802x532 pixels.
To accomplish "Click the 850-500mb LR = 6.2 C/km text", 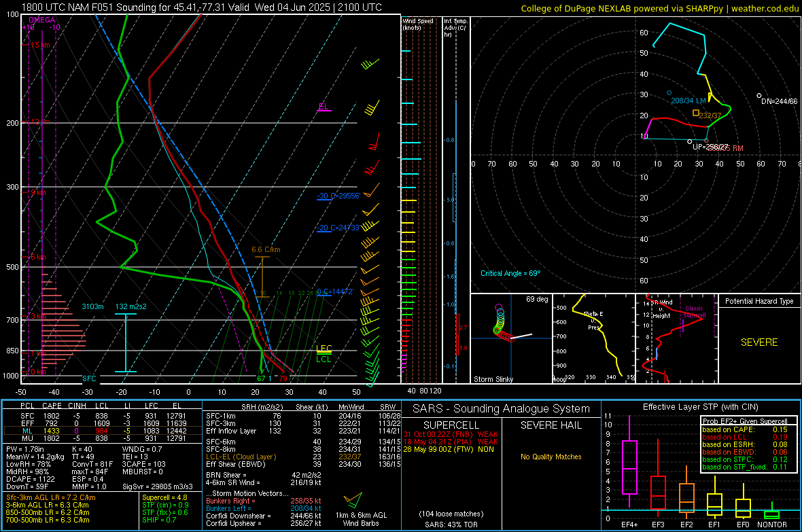I will (x=48, y=512).
